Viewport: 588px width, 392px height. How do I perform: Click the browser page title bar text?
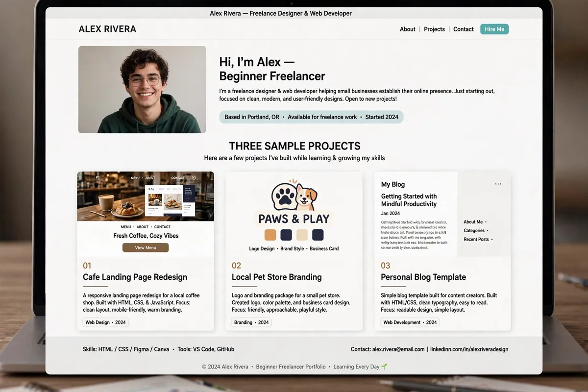(x=281, y=13)
